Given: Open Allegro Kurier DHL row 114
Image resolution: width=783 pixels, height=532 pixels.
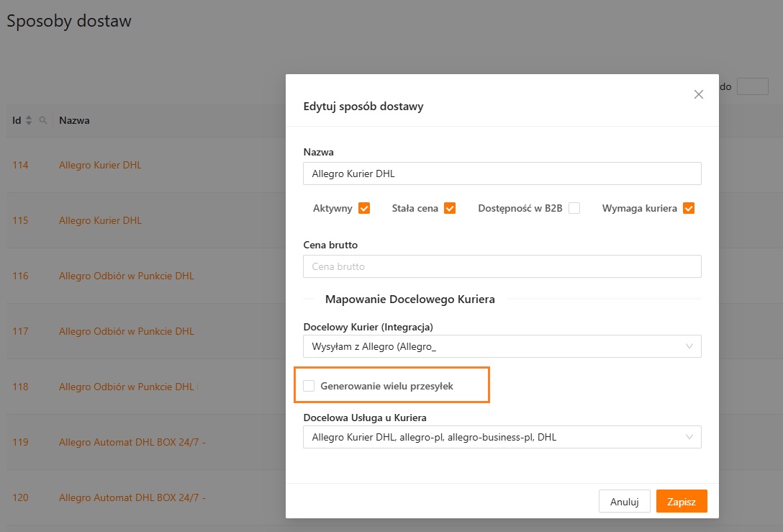Looking at the screenshot, I should (100, 165).
